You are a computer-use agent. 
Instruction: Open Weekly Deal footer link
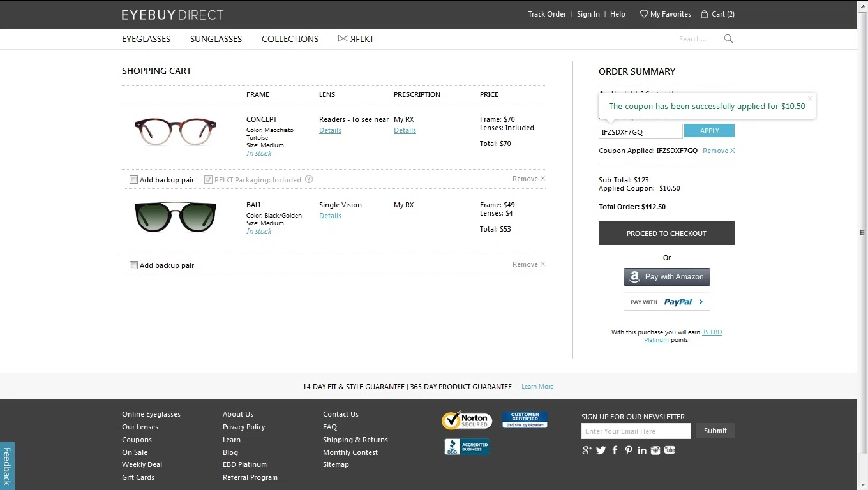point(142,464)
